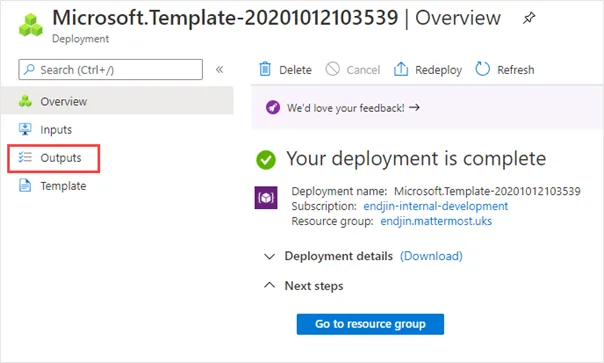Screen dimensions: 604x363
Task: Click the green checkmark status icon
Action: [266, 160]
